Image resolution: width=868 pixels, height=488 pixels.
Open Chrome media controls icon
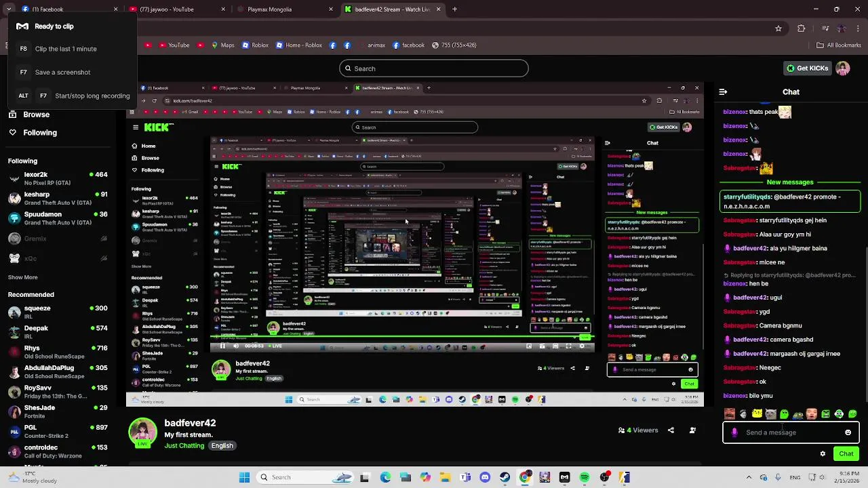click(x=825, y=28)
